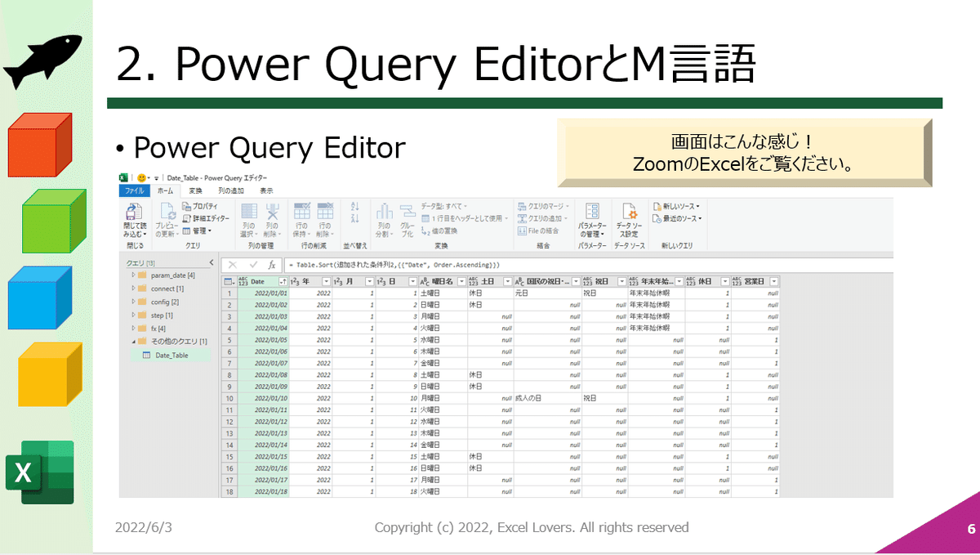Select row number 10 in the grid
Image resolution: width=980 pixels, height=555 pixels.
coord(229,397)
